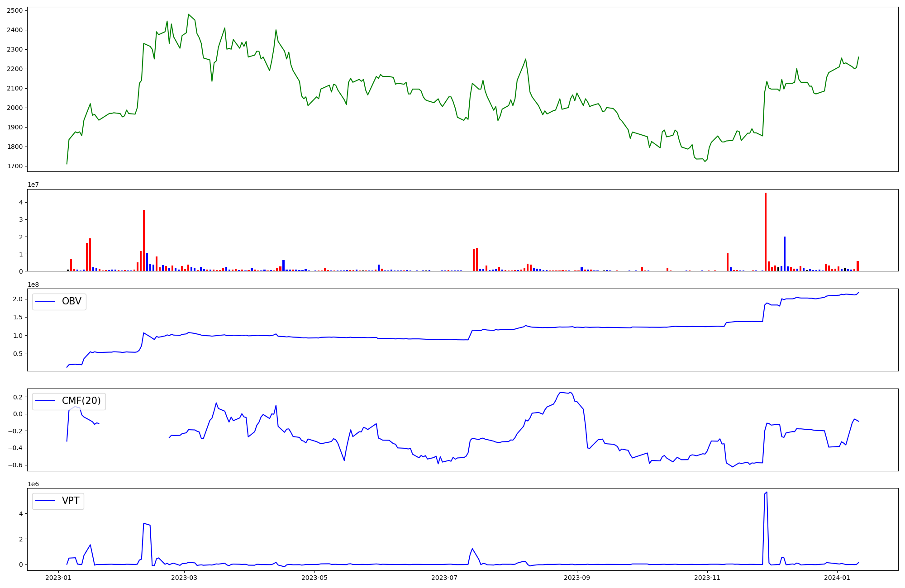Click the 2400 price axis tick label

click(x=14, y=30)
